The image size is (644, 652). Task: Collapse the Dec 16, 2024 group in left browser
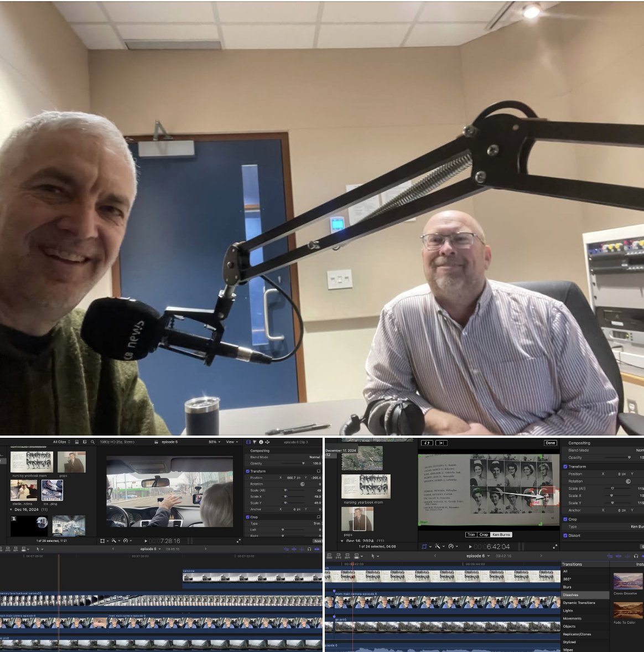click(11, 509)
